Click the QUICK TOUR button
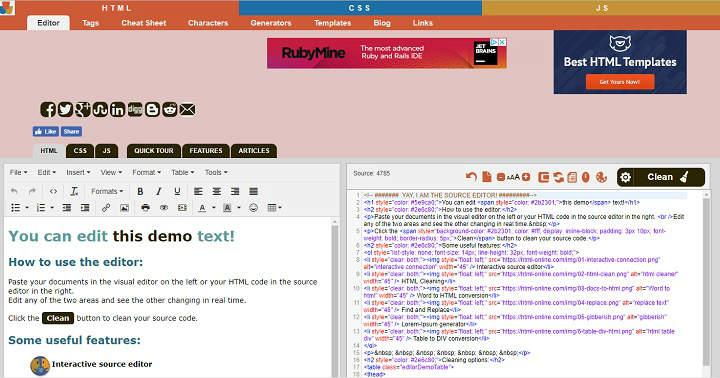The image size is (720, 378). pos(154,151)
